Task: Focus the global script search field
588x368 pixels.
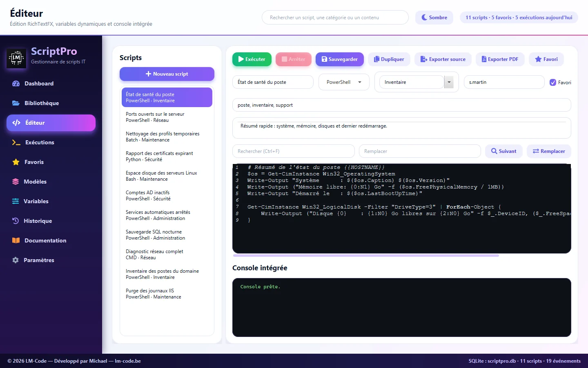Action: click(335, 18)
